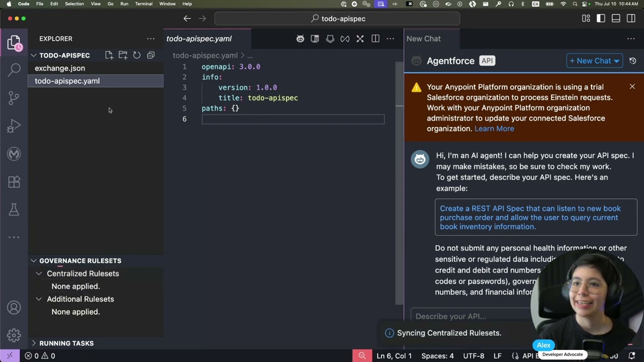Collapse the Centralized Rulesets node
This screenshot has width=644, height=362.
(x=39, y=274)
